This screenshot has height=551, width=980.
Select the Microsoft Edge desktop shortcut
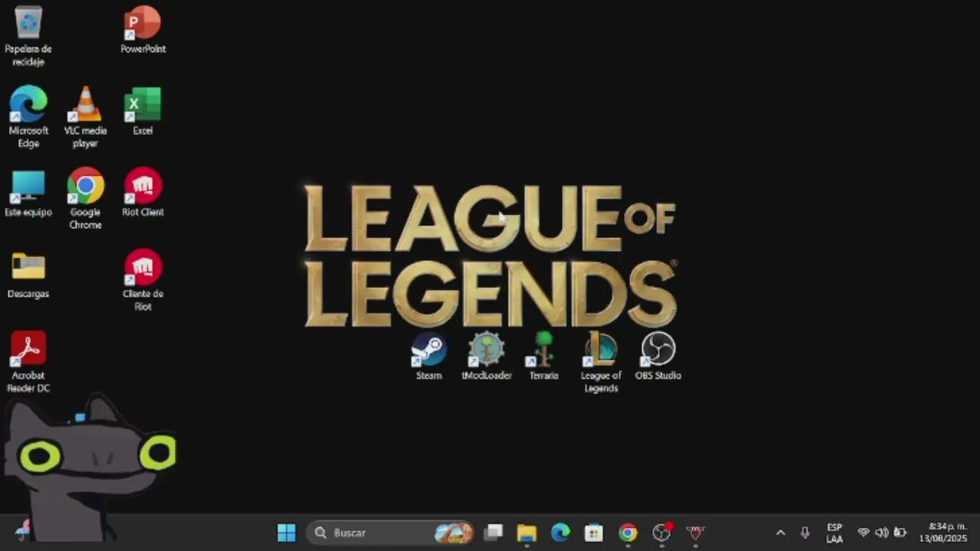[x=28, y=117]
